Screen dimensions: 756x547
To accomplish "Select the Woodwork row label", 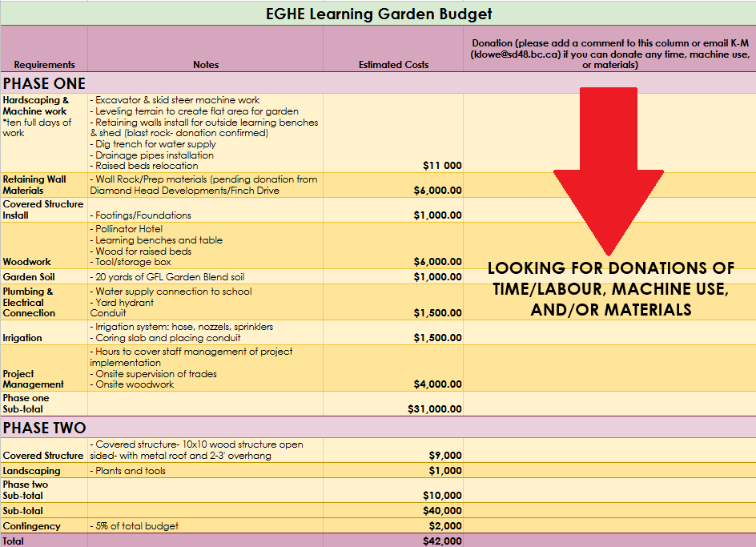I will pos(26,261).
